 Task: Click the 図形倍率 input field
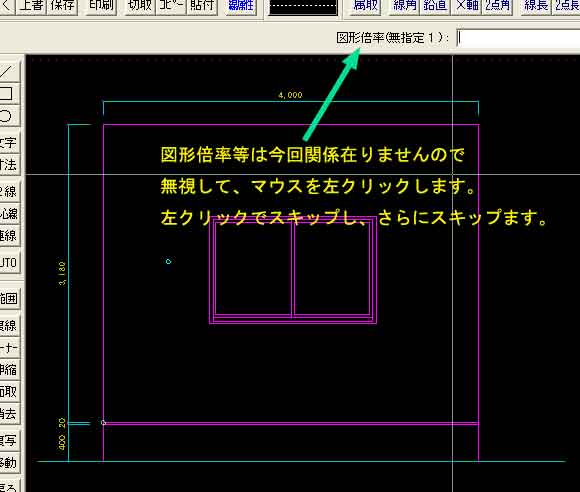[x=518, y=38]
